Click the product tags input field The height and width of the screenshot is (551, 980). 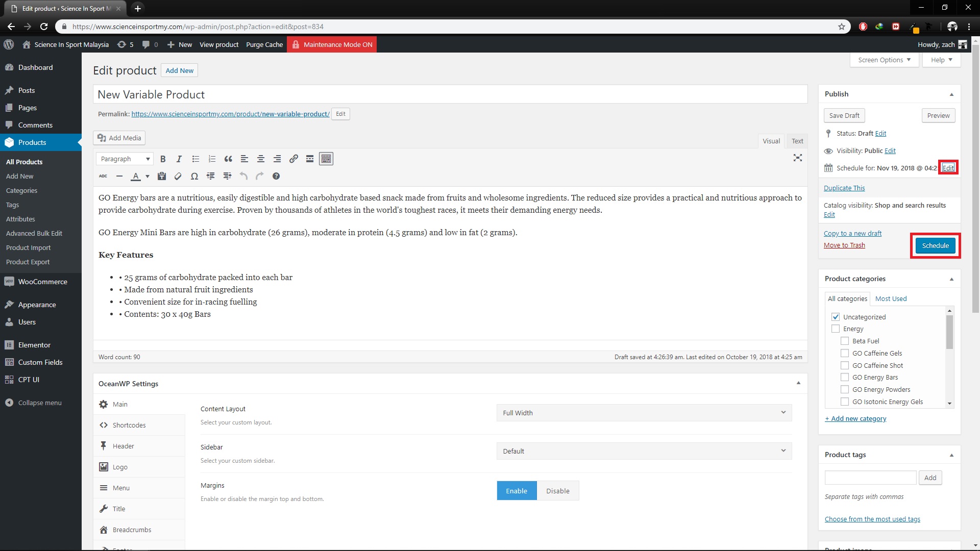[870, 478]
